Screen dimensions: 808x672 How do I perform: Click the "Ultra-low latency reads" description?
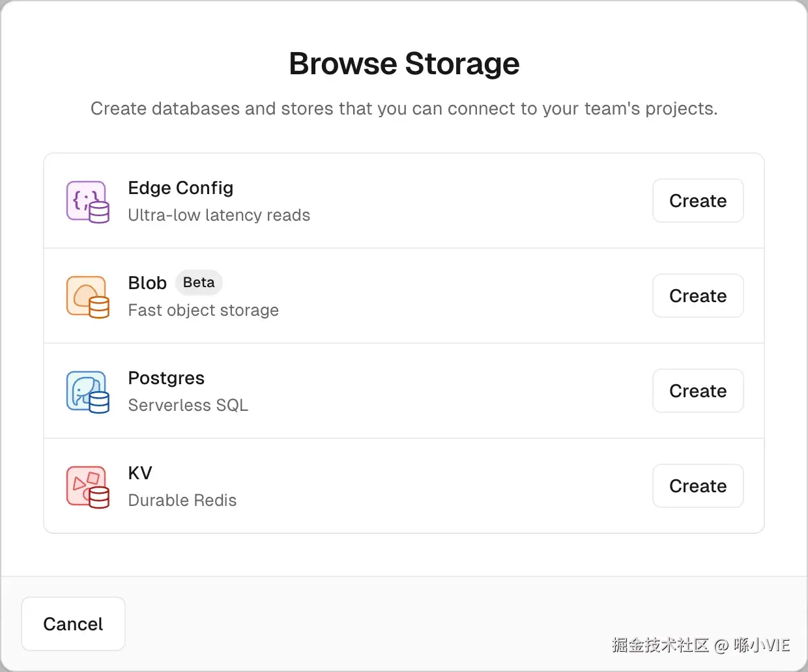(x=219, y=216)
